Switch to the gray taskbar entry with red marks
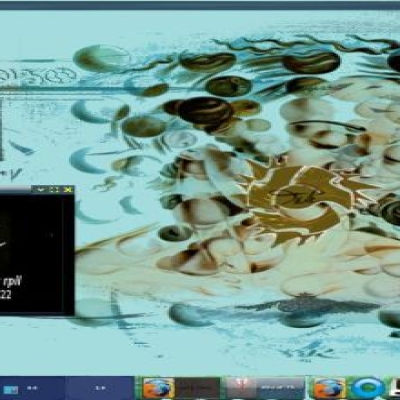The width and height of the screenshot is (400, 400). coord(265,388)
